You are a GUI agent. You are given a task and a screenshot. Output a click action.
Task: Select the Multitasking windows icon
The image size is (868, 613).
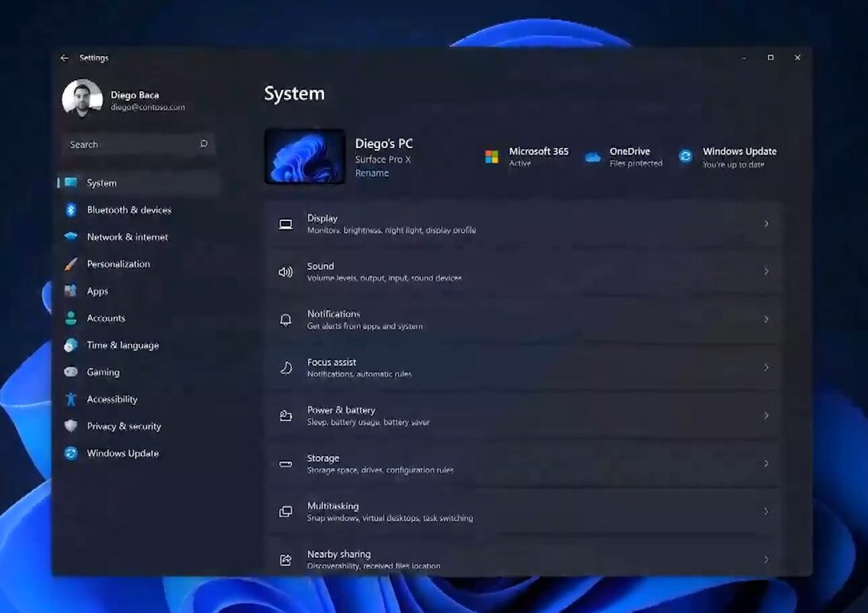tap(285, 511)
